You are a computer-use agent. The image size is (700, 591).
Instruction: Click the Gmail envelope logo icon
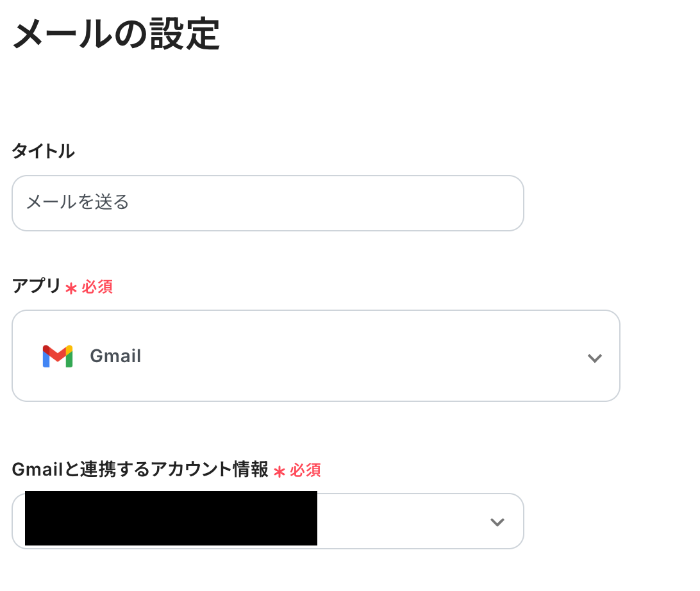[x=58, y=356]
